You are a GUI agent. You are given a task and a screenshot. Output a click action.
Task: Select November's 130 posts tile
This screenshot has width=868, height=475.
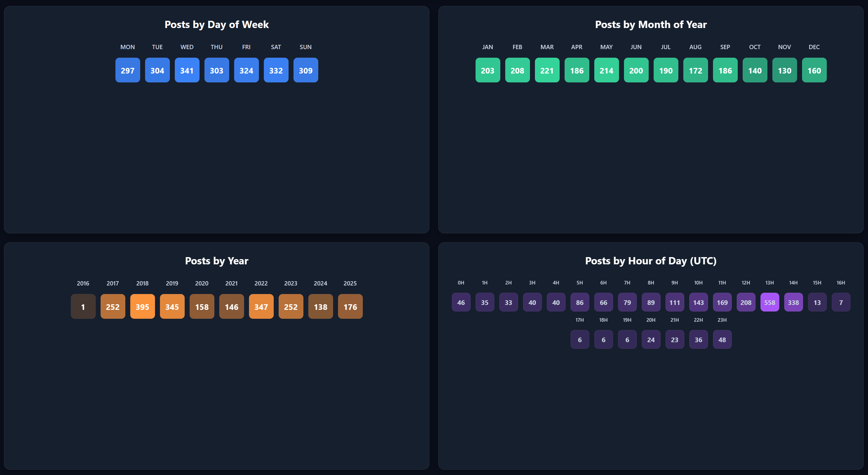tap(784, 70)
